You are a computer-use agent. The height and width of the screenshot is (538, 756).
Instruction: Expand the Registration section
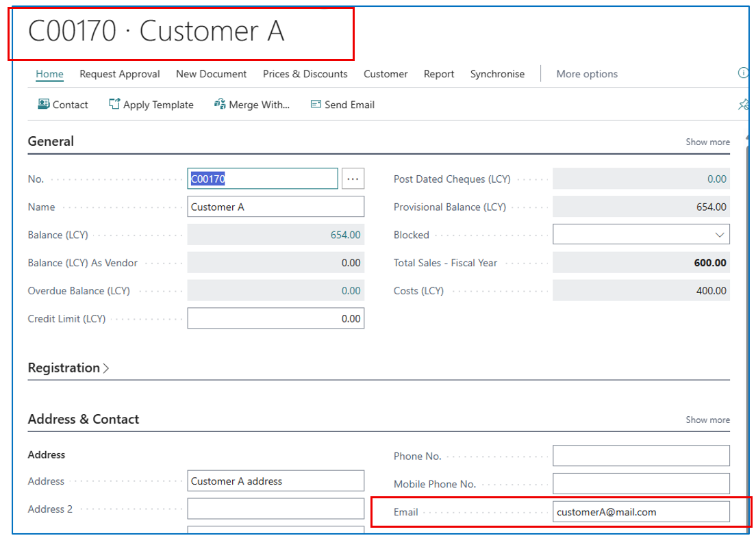click(x=68, y=368)
